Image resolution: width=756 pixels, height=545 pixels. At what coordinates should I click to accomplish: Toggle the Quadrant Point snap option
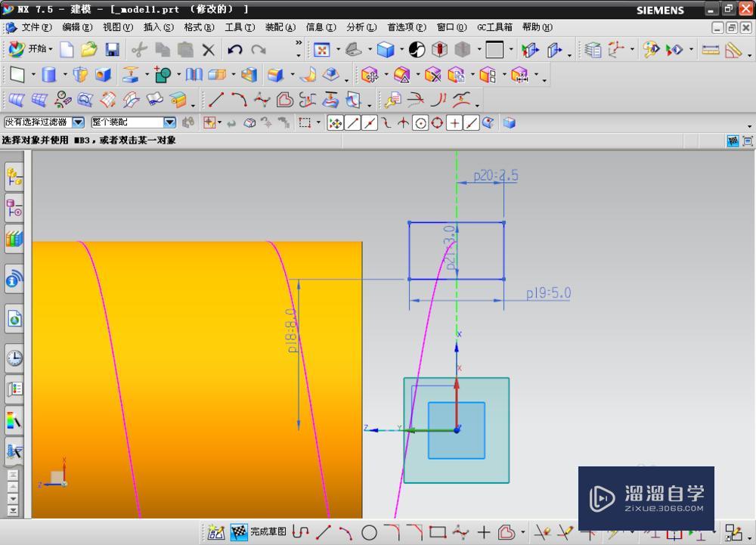point(437,123)
